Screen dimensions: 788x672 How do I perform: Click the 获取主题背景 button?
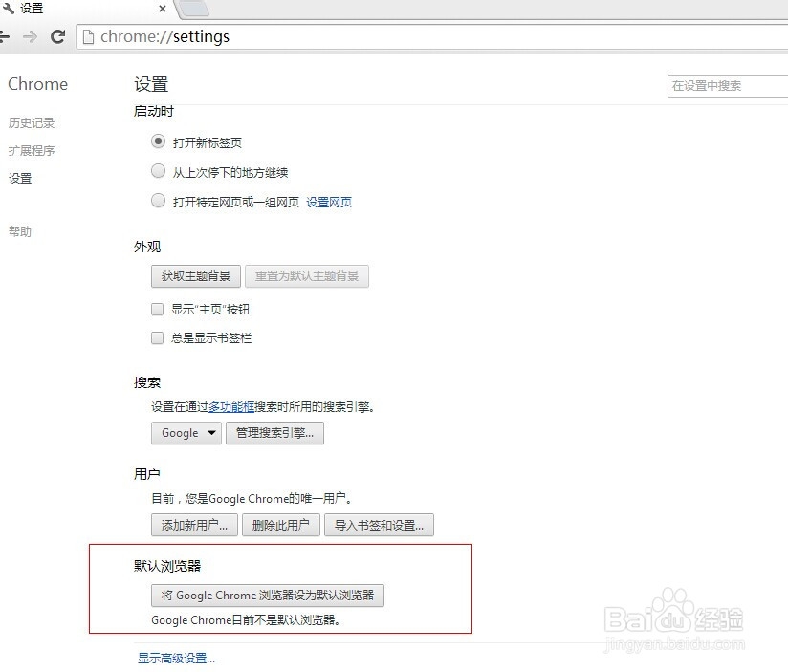[x=196, y=276]
